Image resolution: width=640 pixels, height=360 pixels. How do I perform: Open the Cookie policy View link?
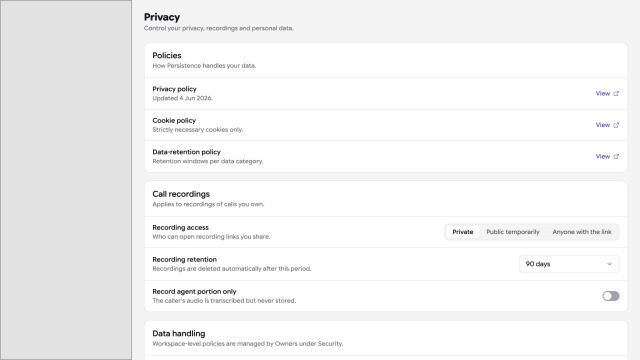click(607, 125)
